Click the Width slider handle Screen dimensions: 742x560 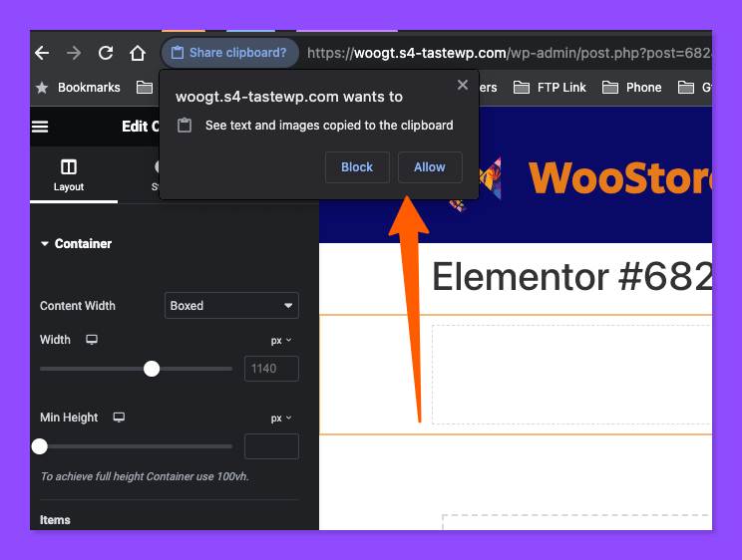pyautogui.click(x=152, y=369)
